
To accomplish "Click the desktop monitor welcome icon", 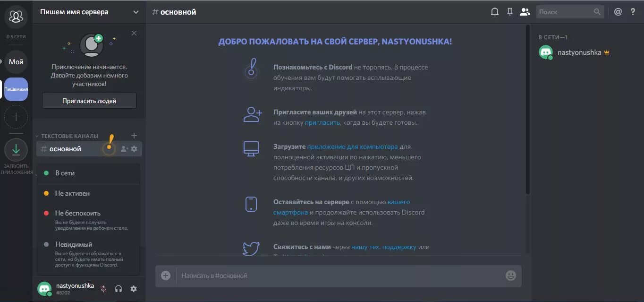I will coord(251,148).
